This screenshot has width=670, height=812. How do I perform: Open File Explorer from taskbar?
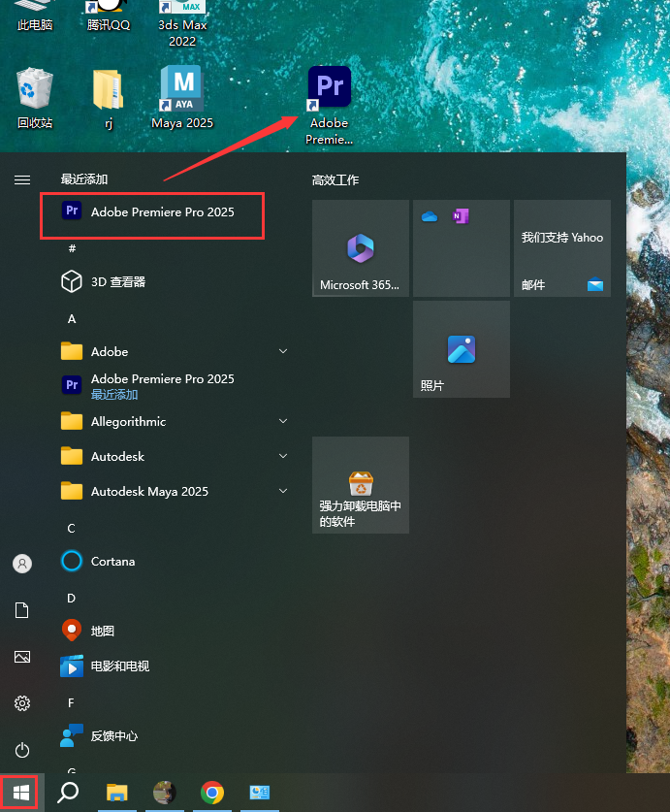coord(117,793)
